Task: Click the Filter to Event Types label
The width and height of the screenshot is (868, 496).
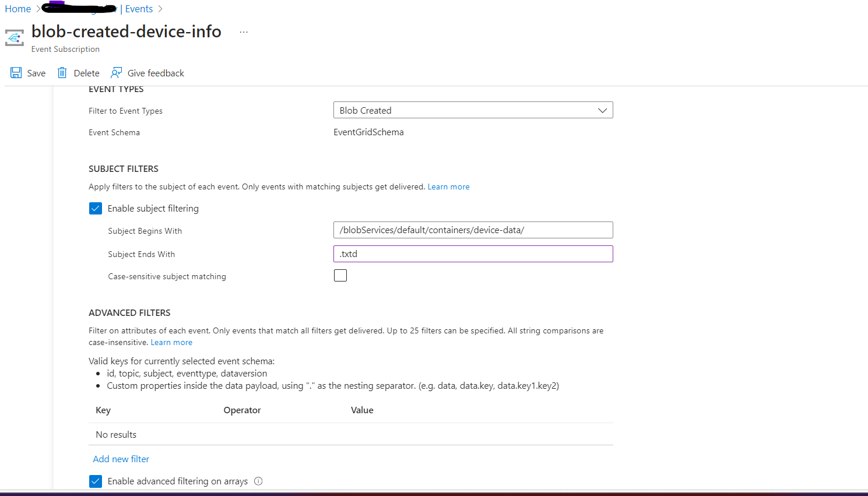Action: click(x=125, y=111)
